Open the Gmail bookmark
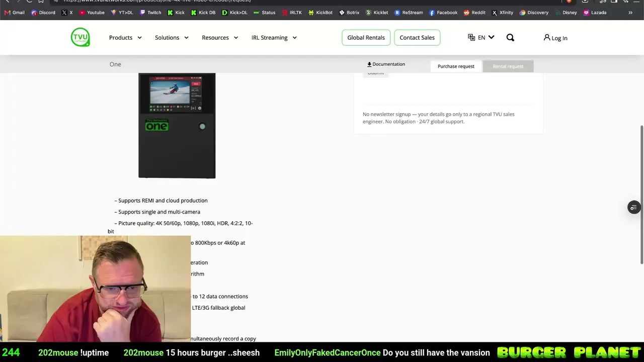Viewport: 644px width, 362px height. click(14, 13)
